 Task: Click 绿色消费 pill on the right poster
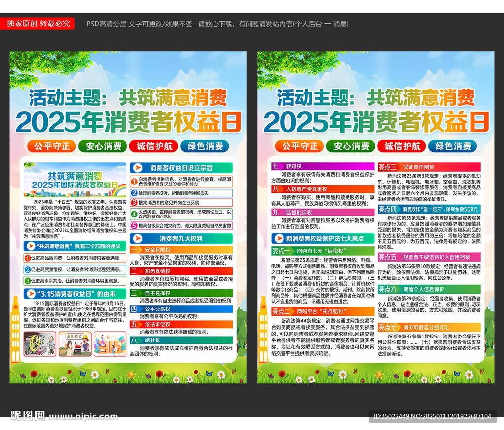pyautogui.click(x=453, y=146)
